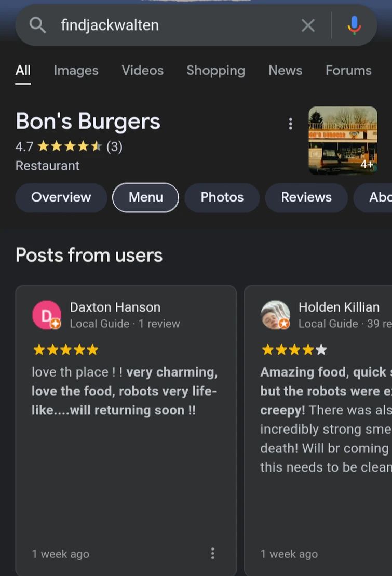Select the Overview chip
The height and width of the screenshot is (576, 392).
pos(61,197)
